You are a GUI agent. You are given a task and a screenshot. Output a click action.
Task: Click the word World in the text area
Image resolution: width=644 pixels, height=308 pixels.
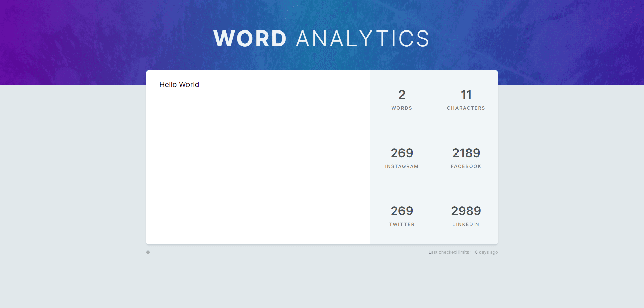pos(189,85)
